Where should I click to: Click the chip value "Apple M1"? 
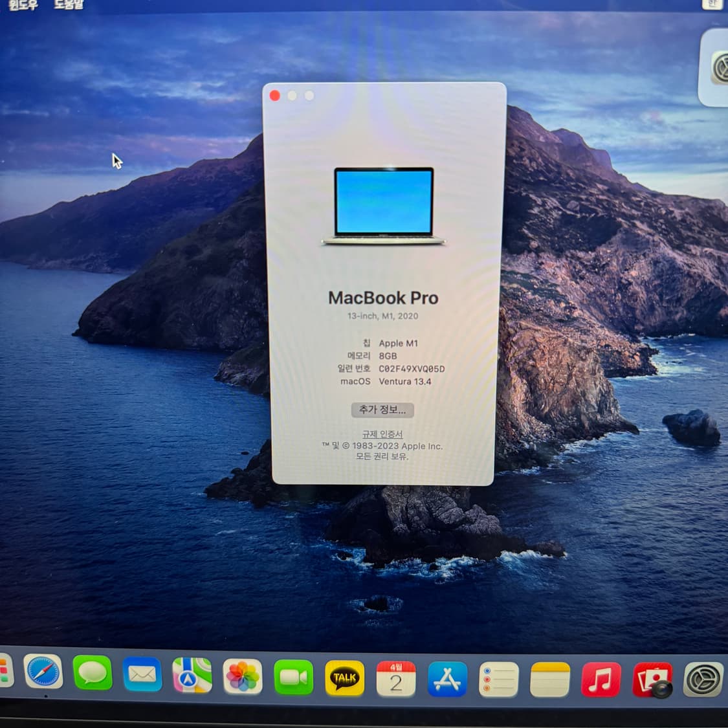(x=399, y=344)
